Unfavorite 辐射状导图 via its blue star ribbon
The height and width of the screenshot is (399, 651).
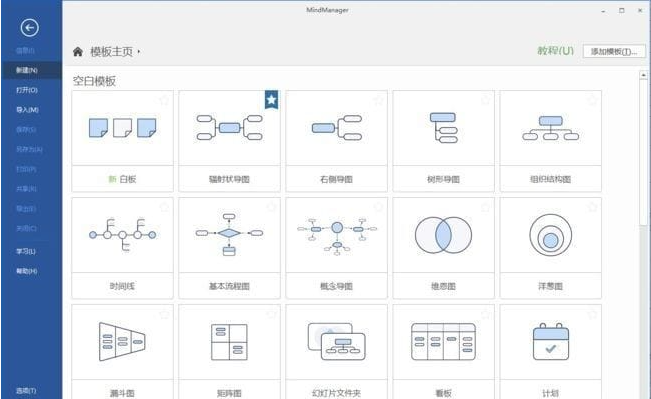tap(272, 100)
